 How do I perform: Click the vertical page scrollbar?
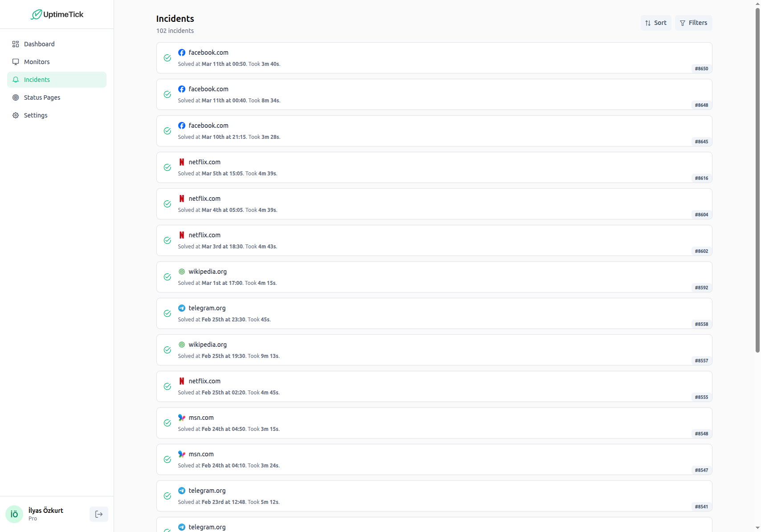757,178
